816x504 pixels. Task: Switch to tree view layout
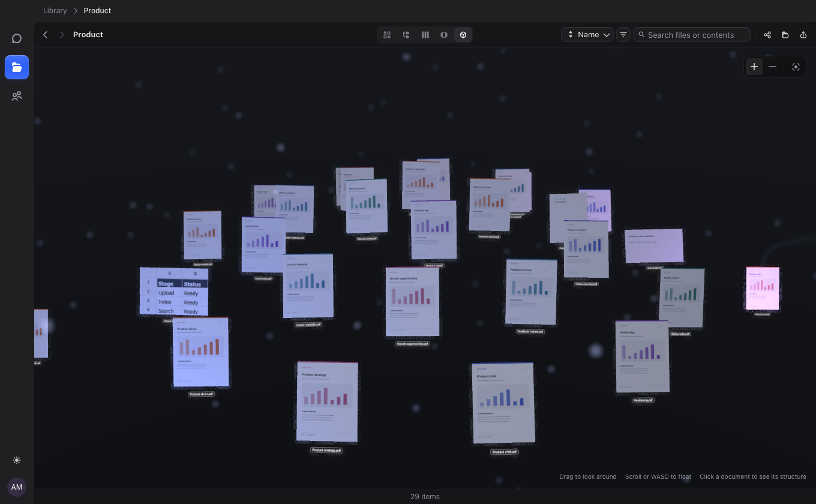point(406,35)
